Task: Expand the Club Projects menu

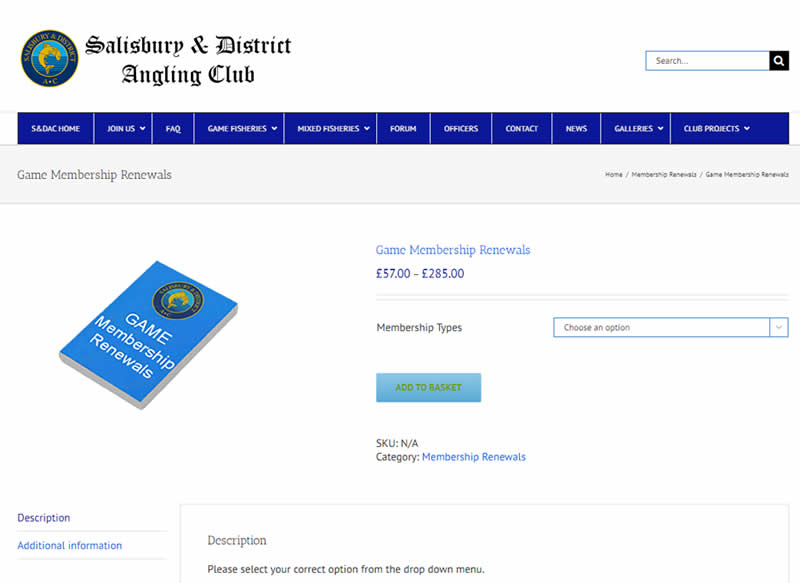Action: click(x=716, y=129)
